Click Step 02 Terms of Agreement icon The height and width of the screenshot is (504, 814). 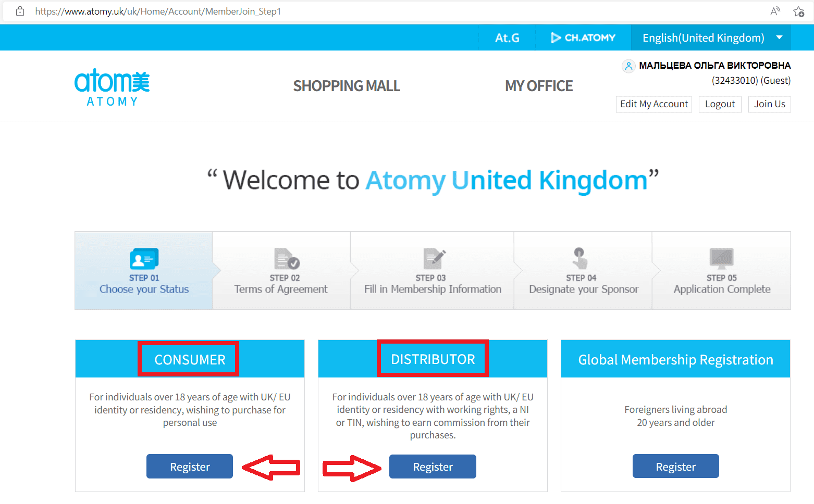286,258
